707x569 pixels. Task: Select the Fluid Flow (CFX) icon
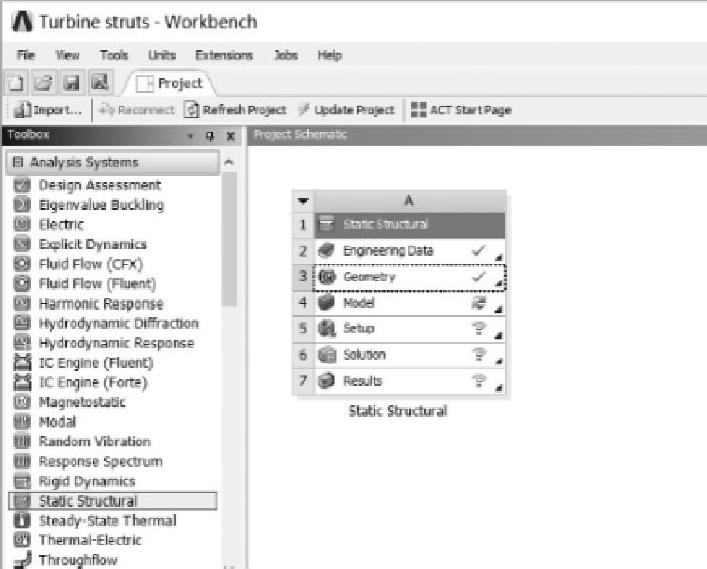tap(22, 264)
